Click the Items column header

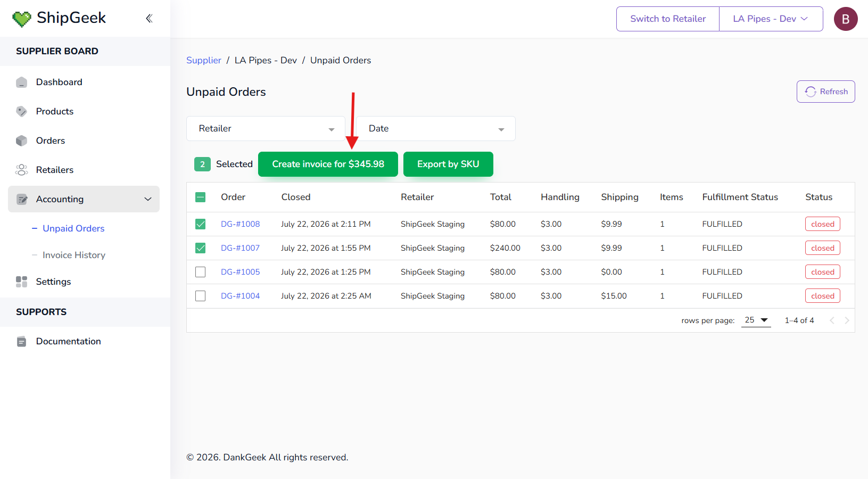(x=672, y=197)
